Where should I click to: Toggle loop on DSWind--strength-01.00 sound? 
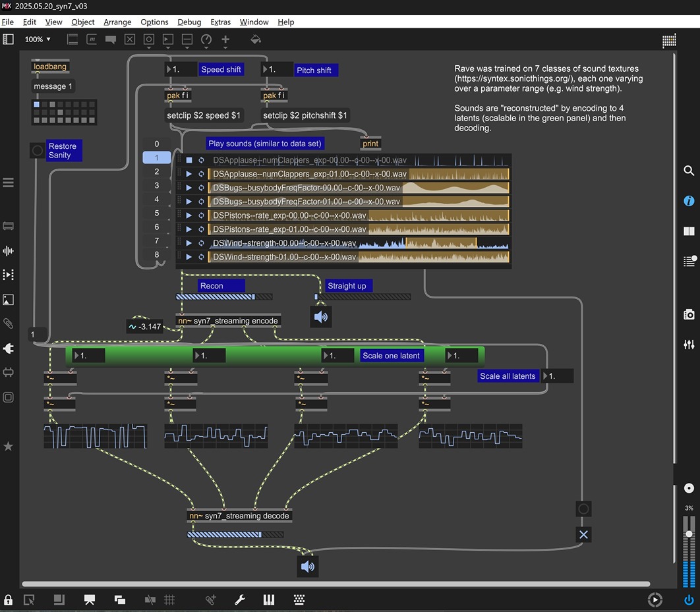202,257
